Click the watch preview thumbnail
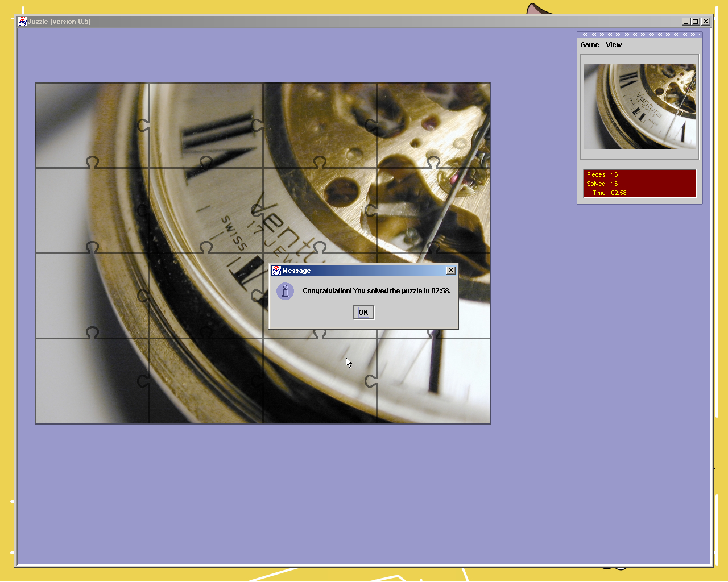Screen dimensions: 728x582 pos(639,107)
